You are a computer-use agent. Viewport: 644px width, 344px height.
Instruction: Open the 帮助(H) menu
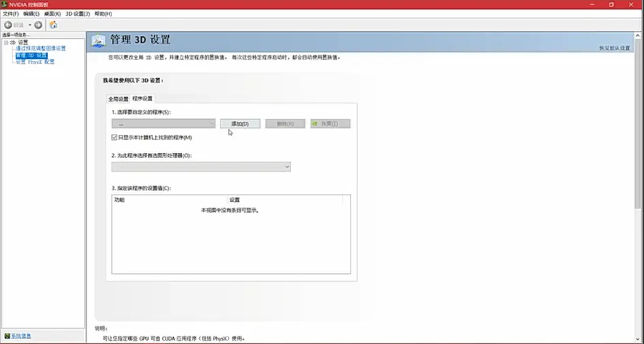pyautogui.click(x=103, y=14)
